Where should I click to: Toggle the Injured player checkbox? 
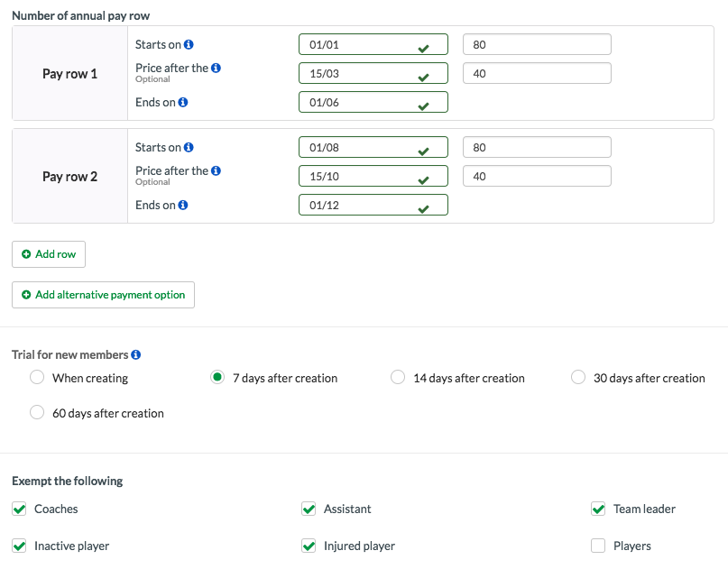pyautogui.click(x=309, y=546)
